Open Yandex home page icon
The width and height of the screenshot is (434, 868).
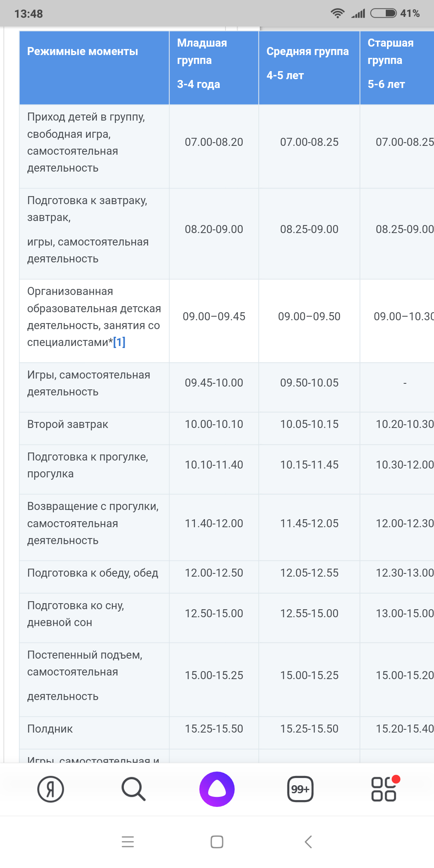pos(51,789)
